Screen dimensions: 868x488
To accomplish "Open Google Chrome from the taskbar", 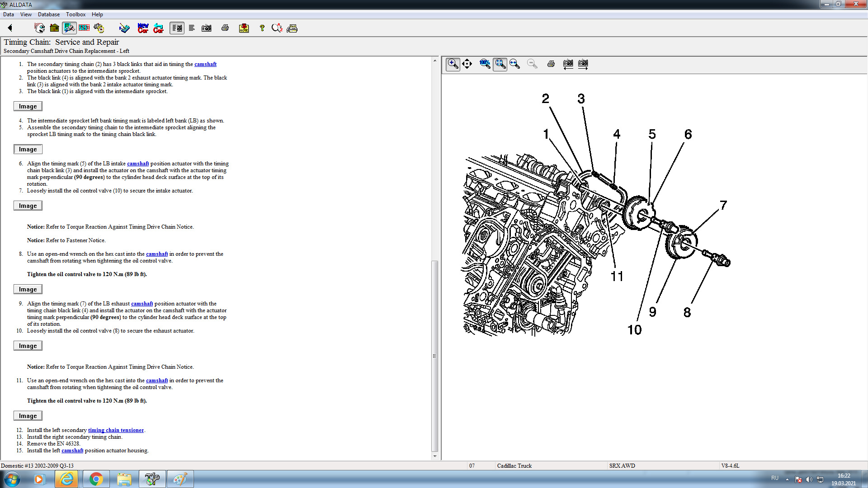I will pos(95,479).
